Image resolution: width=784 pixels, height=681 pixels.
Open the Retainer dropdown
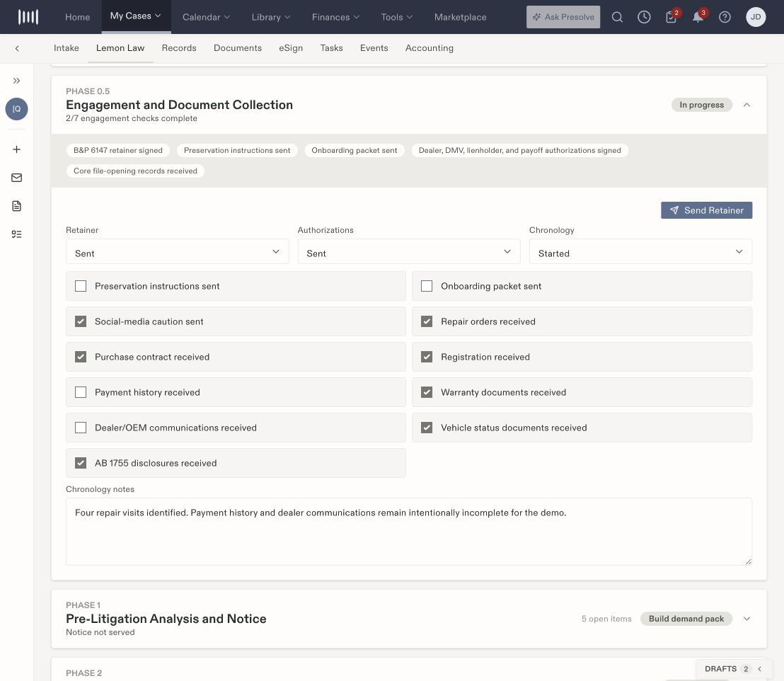178,252
